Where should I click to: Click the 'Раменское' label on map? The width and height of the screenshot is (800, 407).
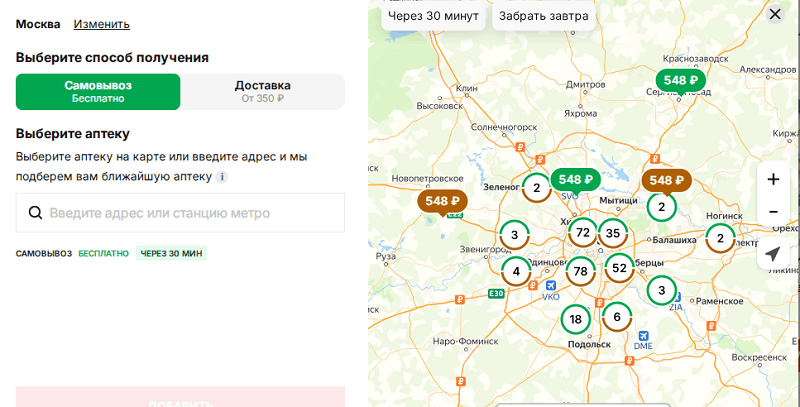point(720,301)
